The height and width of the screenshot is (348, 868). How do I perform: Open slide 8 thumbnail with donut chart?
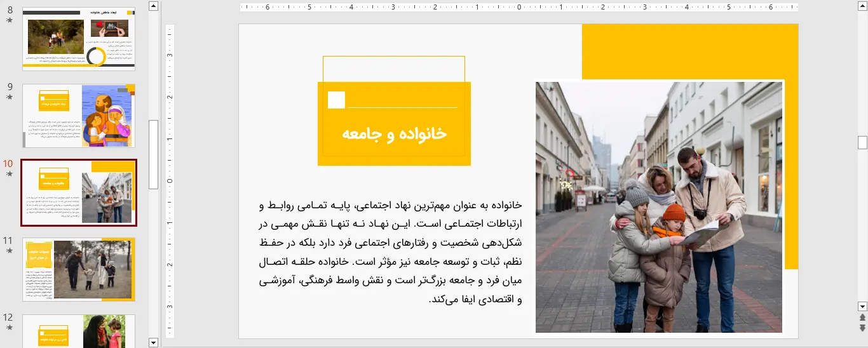pyautogui.click(x=79, y=39)
